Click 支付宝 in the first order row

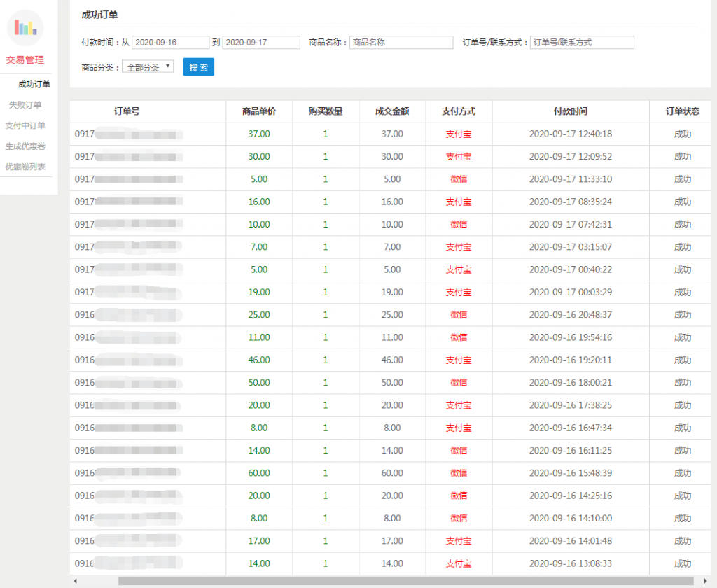458,134
